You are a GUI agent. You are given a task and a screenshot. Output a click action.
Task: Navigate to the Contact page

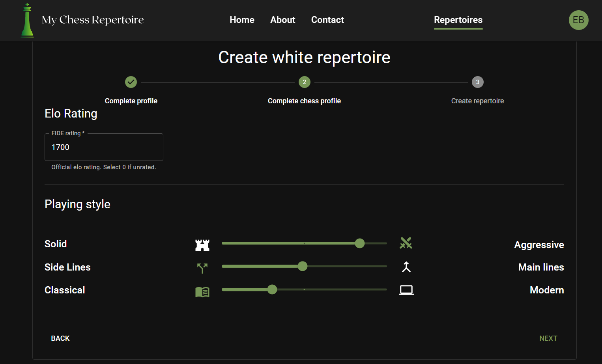tap(327, 20)
